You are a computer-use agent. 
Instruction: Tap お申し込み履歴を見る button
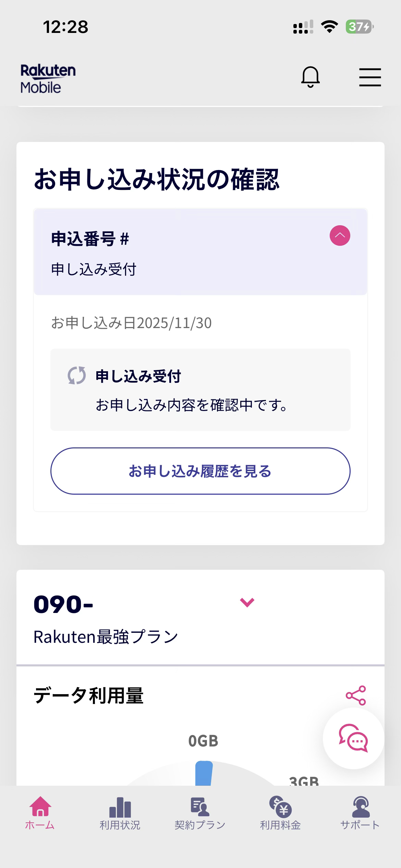point(200,471)
